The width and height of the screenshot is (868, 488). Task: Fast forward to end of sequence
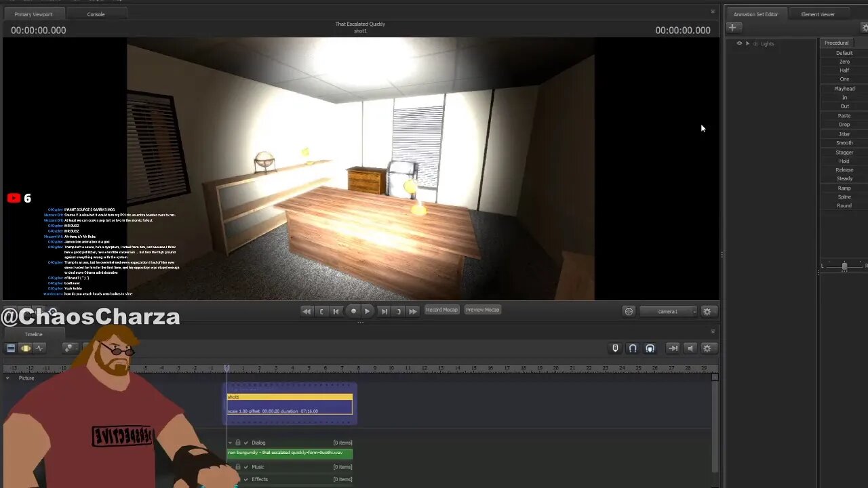pyautogui.click(x=413, y=311)
